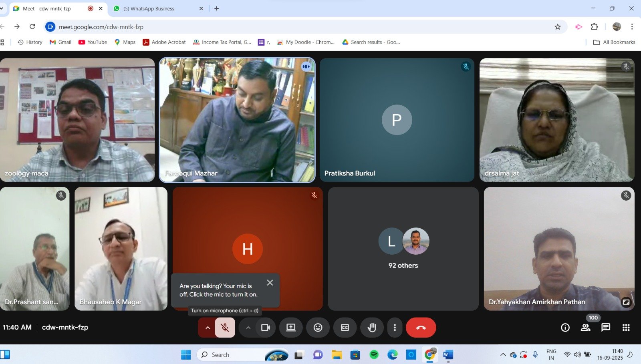Select the Meet cdw-mntk-fzp tab
Image resolution: width=641 pixels, height=364 pixels.
(x=48, y=8)
